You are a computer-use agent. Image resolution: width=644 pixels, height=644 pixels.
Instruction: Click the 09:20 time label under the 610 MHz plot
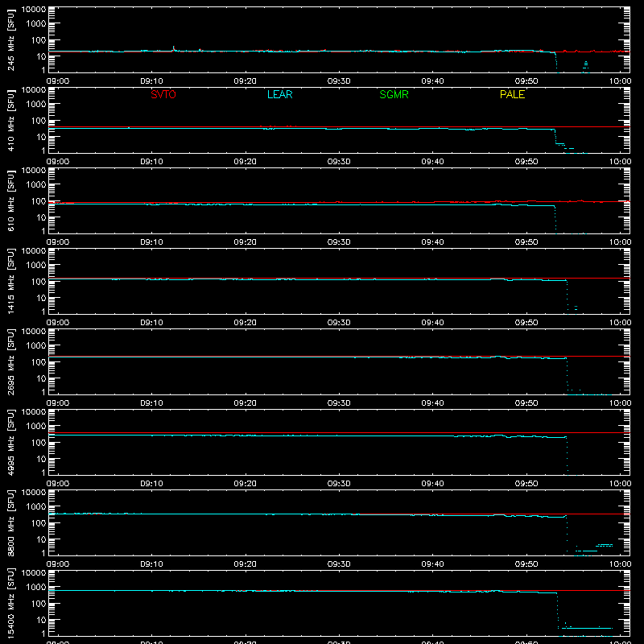(x=246, y=242)
